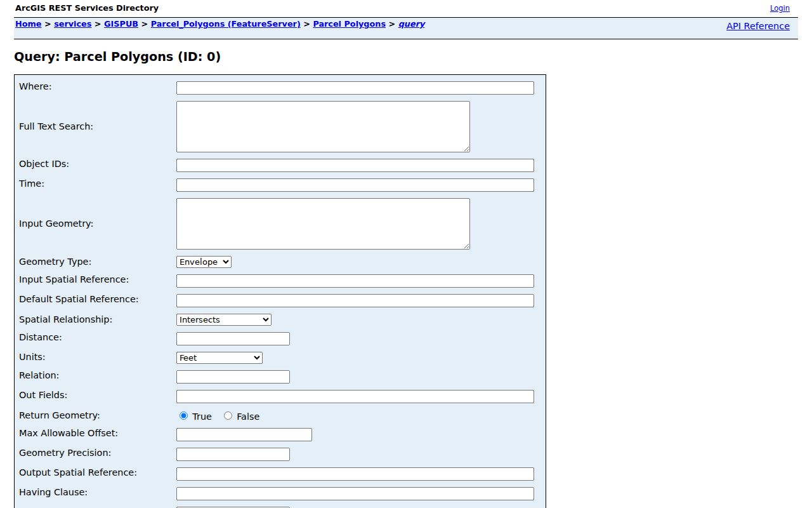Click the 'Units:' label
The width and height of the screenshot is (812, 508).
[32, 357]
